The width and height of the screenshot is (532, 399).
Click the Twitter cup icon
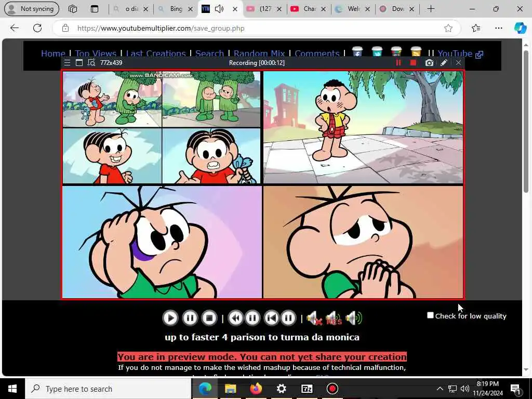click(x=377, y=51)
